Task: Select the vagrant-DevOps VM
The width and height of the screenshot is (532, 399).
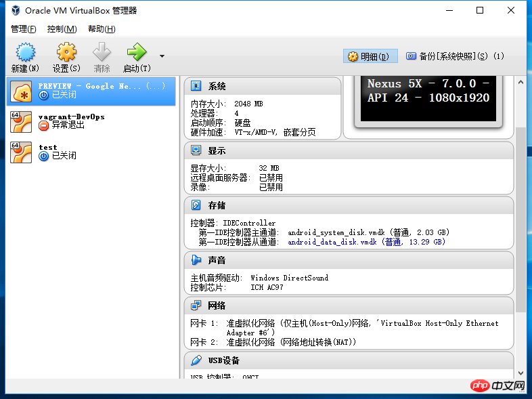Action: coord(91,121)
